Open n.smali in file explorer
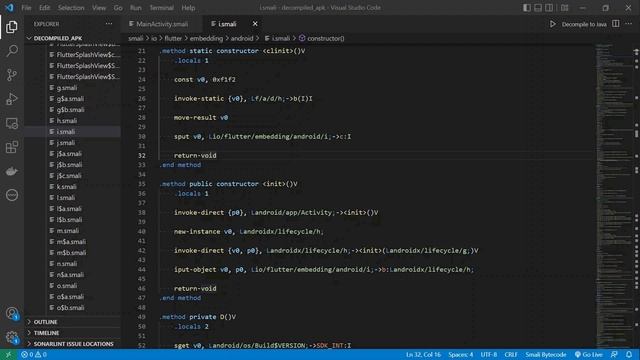Image resolution: width=640 pixels, height=360 pixels. (67, 264)
